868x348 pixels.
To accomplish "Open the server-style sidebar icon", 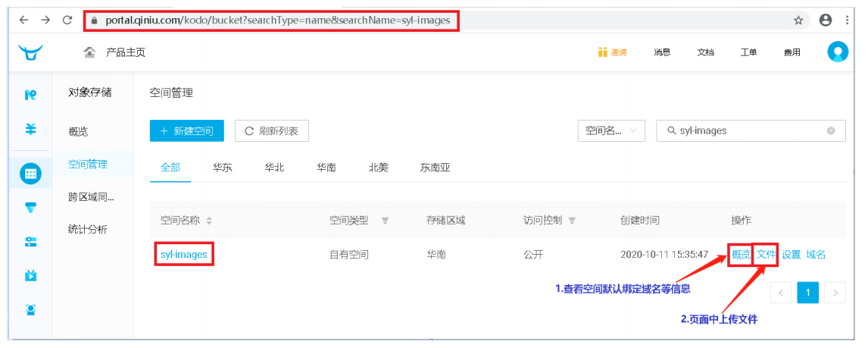I will coord(31,242).
